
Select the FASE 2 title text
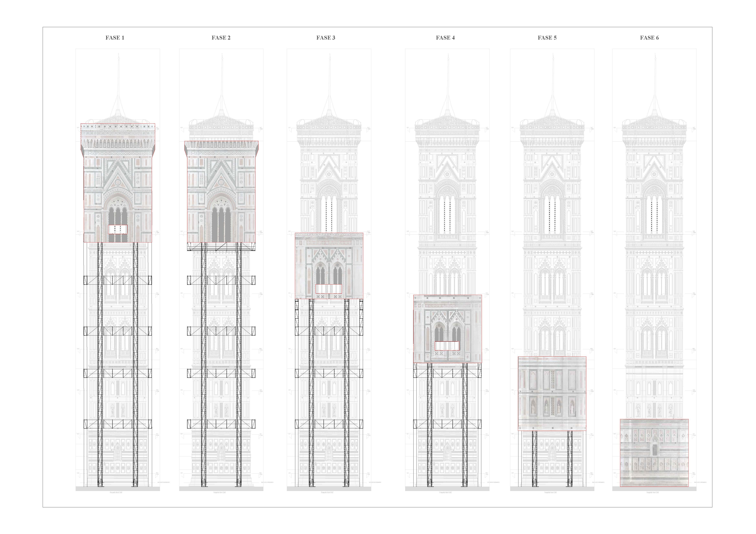click(221, 38)
